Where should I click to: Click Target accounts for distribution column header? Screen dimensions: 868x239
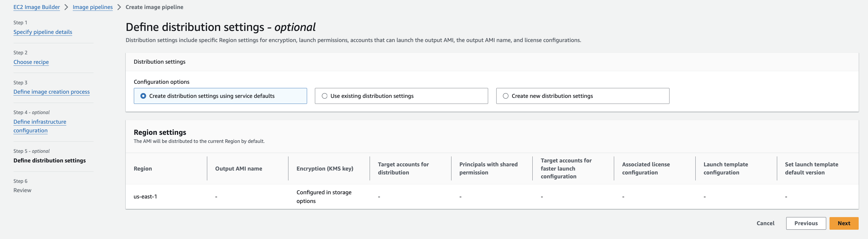tap(403, 168)
